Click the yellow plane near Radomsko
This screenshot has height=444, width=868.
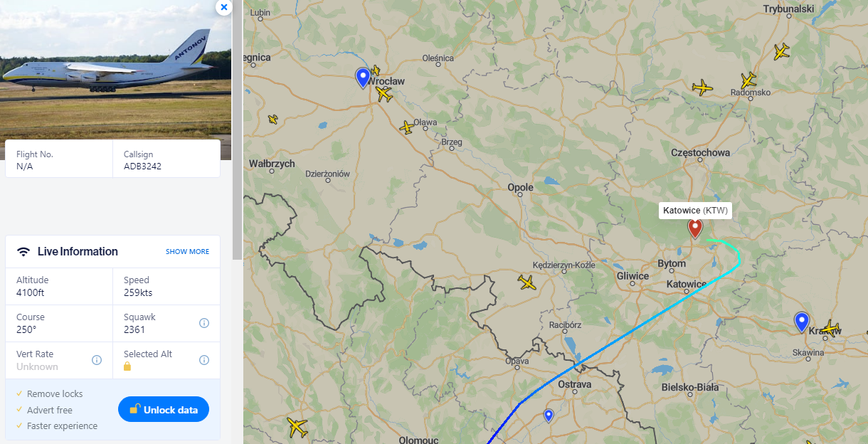[748, 80]
